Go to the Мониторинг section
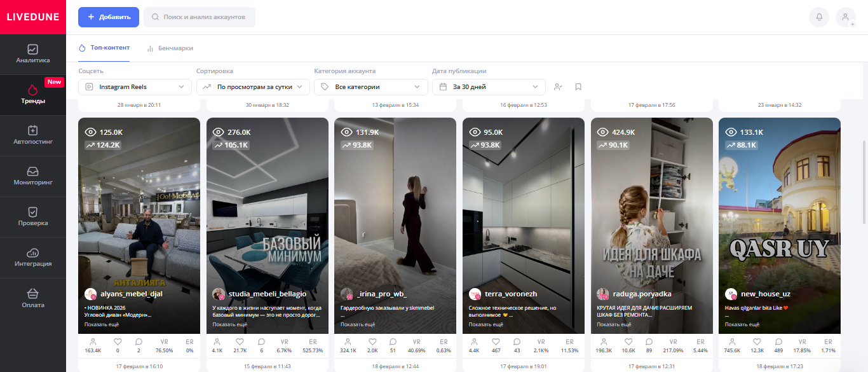Image resolution: width=868 pixels, height=372 pixels. (32, 176)
